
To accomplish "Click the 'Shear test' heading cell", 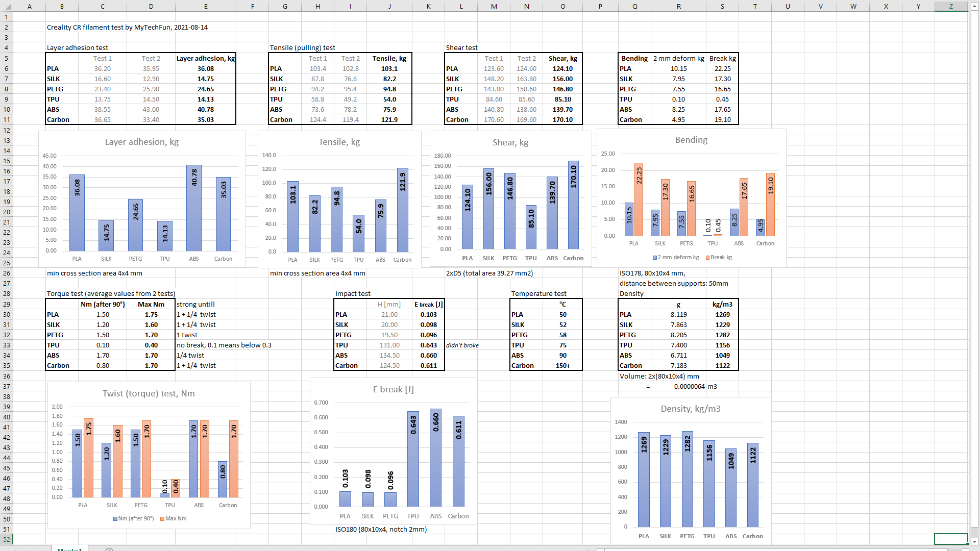I will 461,48.
